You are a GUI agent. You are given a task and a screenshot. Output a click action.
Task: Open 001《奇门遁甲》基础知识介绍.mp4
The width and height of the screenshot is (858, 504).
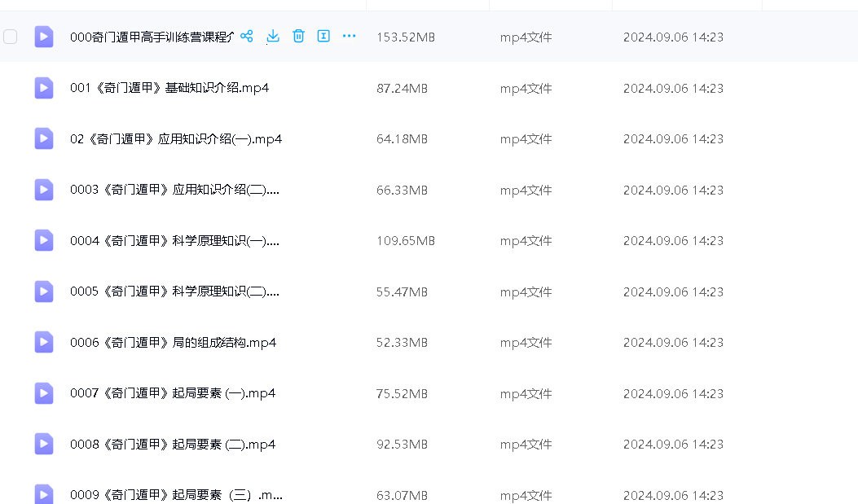[x=169, y=88]
